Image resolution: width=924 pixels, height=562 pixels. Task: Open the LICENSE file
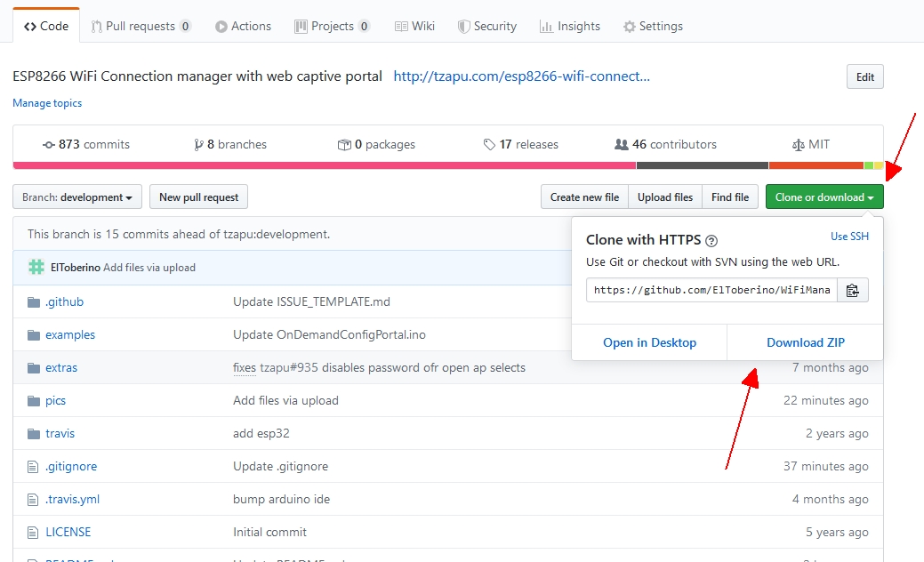click(x=68, y=532)
